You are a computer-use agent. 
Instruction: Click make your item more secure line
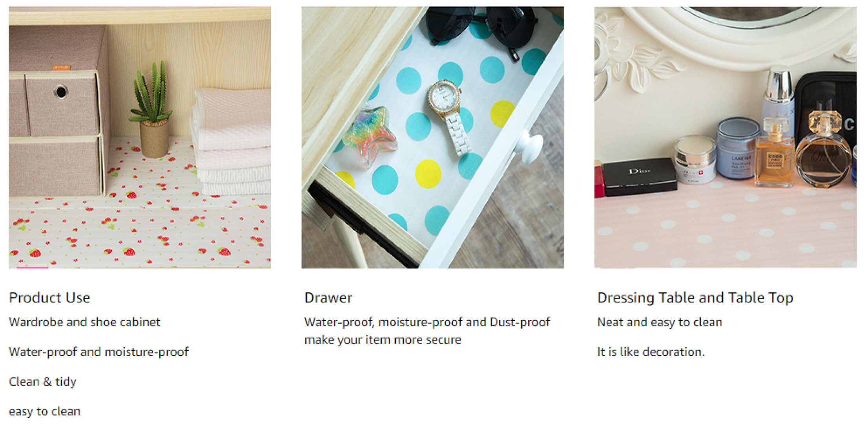(x=383, y=340)
